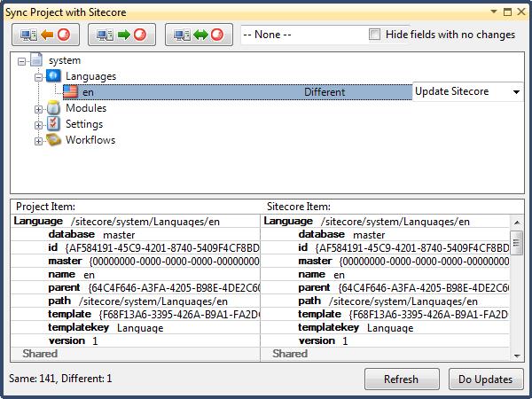Expand the Modules tree node

click(x=38, y=109)
